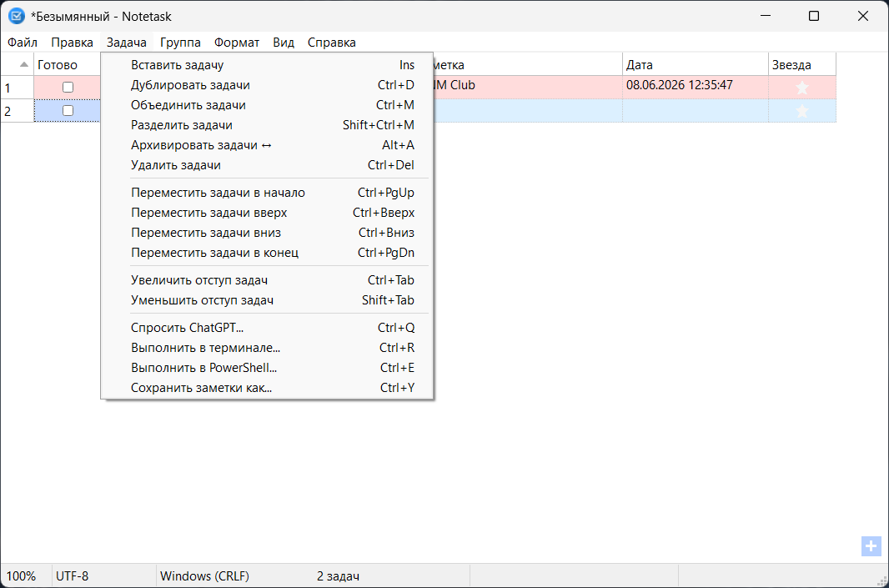Select Выполнить в PowerShell...
Image resolution: width=889 pixels, height=588 pixels.
tap(267, 368)
